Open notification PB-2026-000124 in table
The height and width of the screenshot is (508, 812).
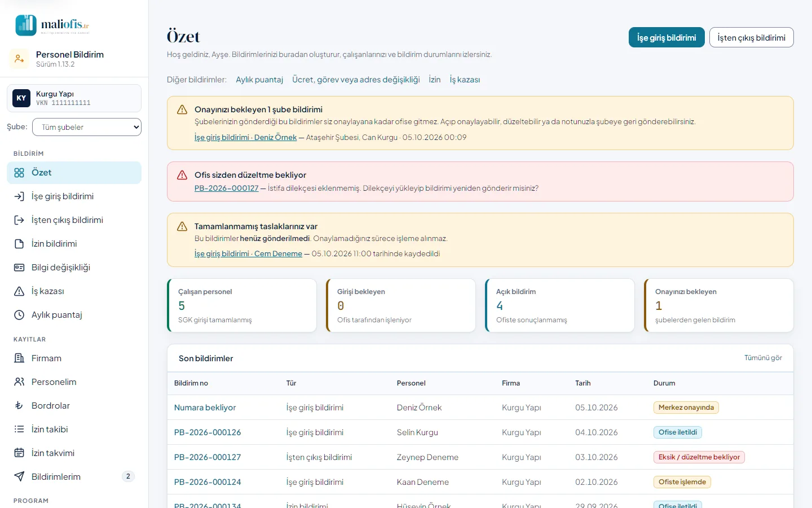click(208, 482)
